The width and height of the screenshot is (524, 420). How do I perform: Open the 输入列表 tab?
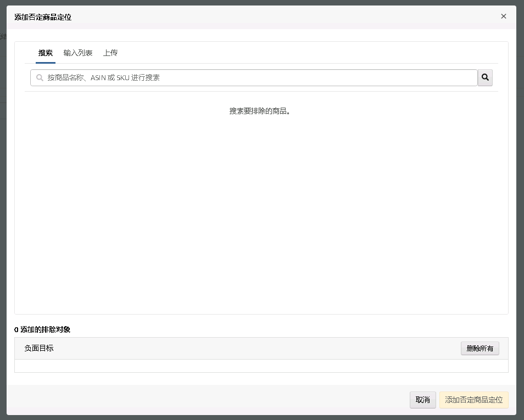coord(78,53)
